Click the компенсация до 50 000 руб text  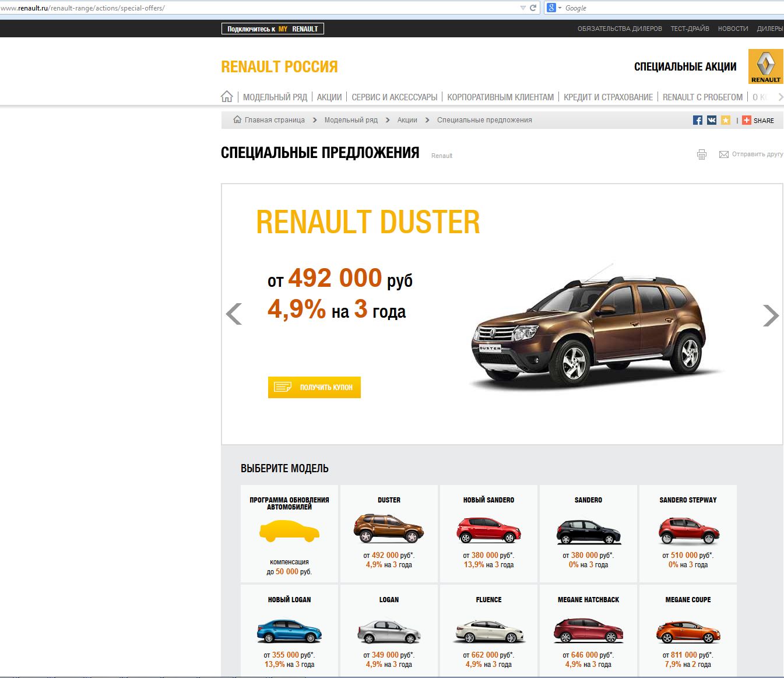pyautogui.click(x=289, y=567)
